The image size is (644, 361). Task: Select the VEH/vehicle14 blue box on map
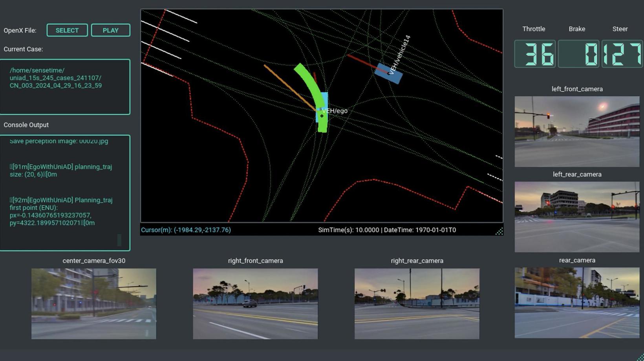pos(388,73)
